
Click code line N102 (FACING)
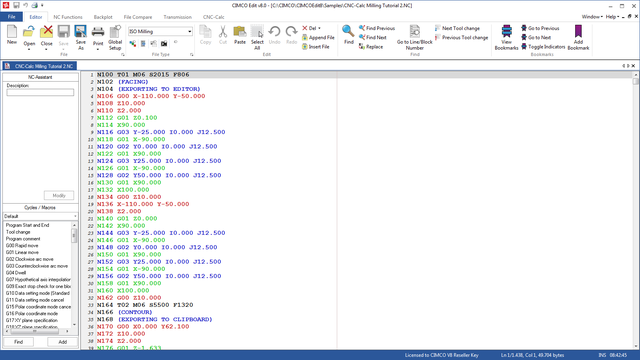coord(122,82)
